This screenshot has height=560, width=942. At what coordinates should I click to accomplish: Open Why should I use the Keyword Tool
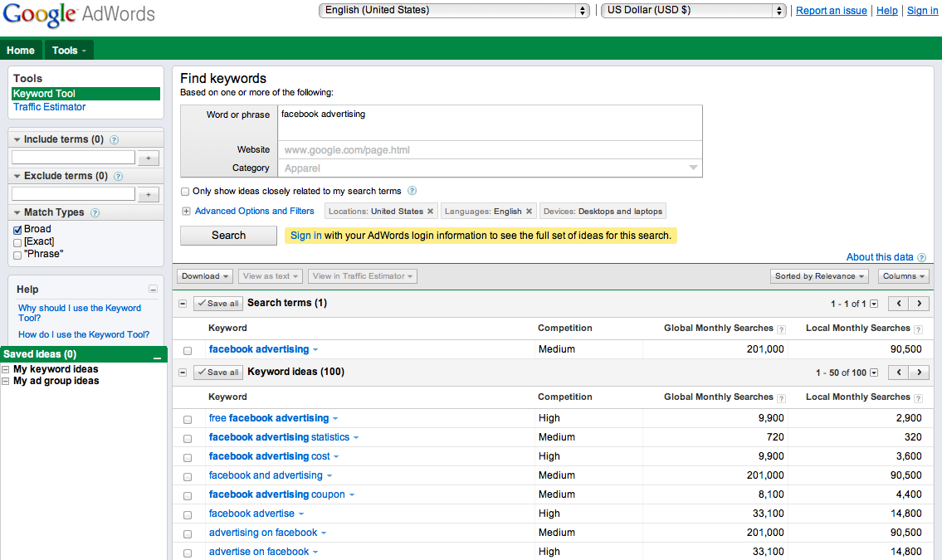click(x=80, y=313)
